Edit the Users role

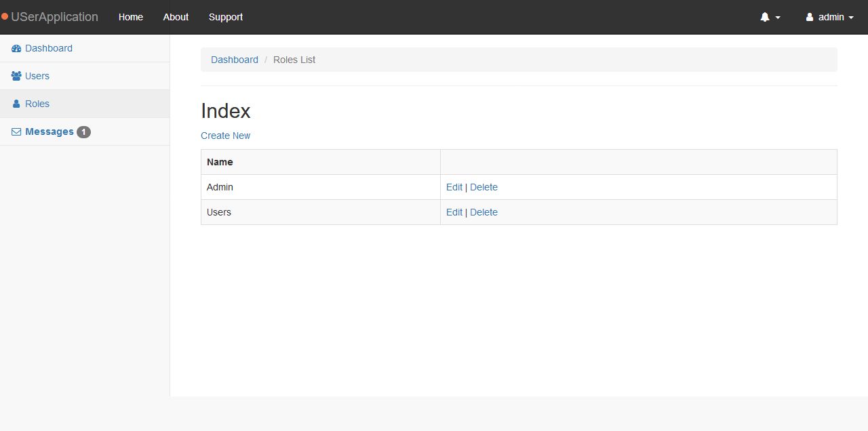tap(454, 212)
